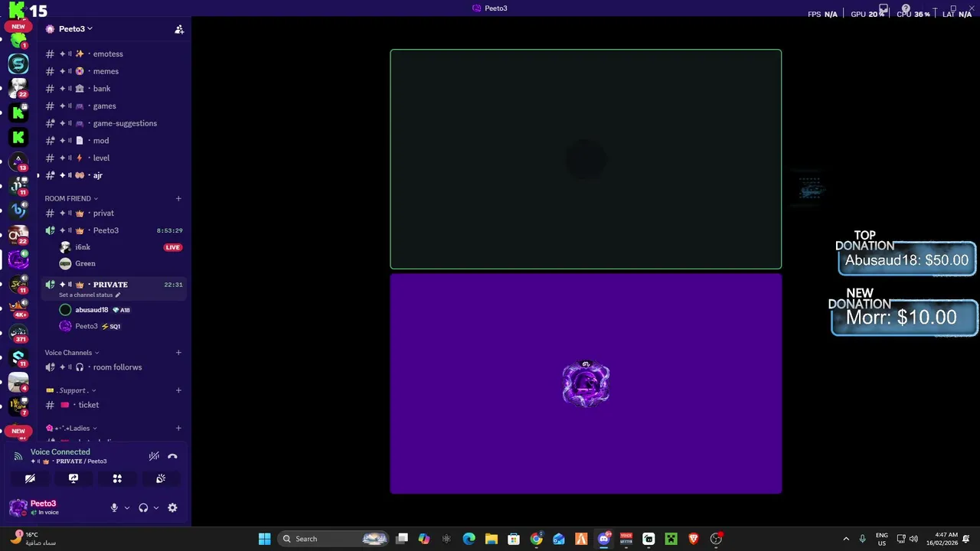Open user settings gear
Image resolution: width=980 pixels, height=551 pixels.
tap(172, 507)
